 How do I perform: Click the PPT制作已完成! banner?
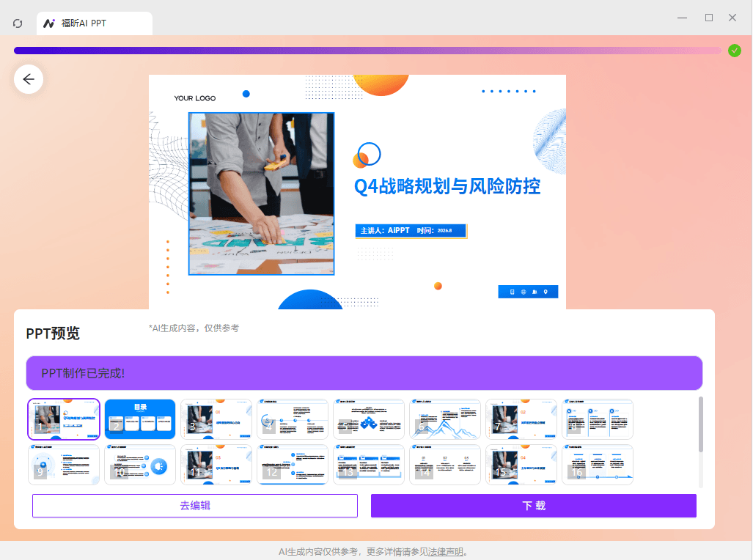(x=364, y=373)
